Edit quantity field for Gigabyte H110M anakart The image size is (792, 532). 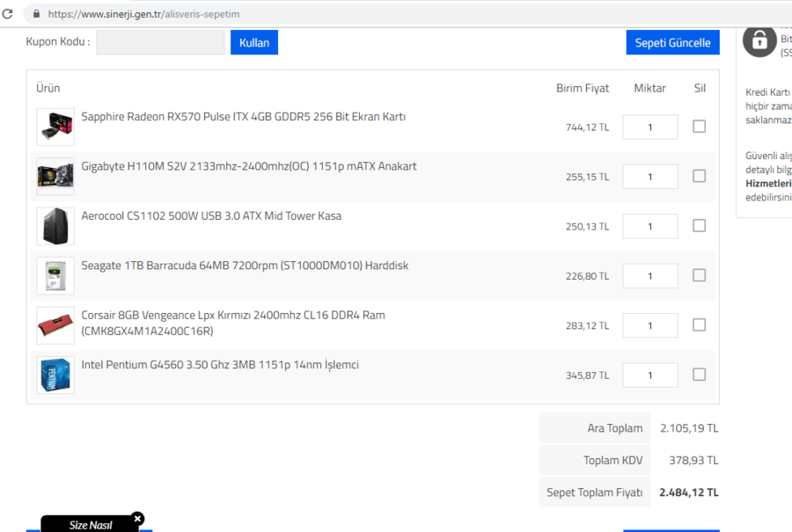650,177
